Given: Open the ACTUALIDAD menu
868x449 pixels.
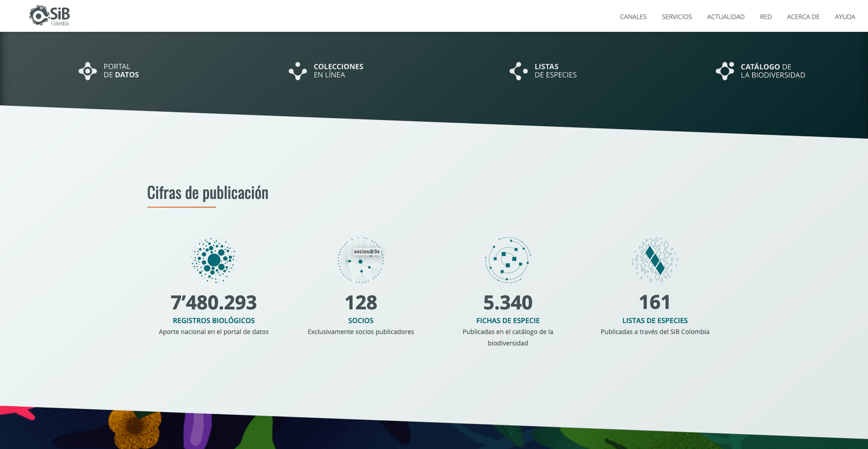Looking at the screenshot, I should tap(725, 17).
